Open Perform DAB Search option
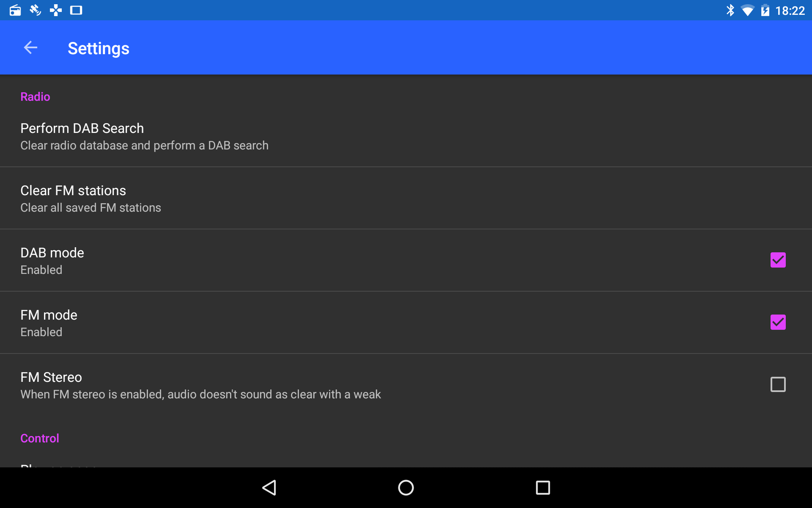The width and height of the screenshot is (812, 508). point(406,136)
